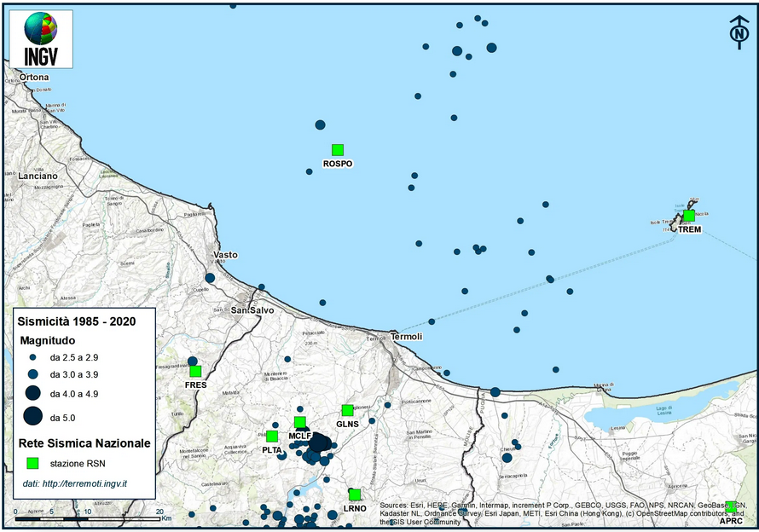Select the TREM station square on the island
This screenshot has width=759, height=532.
[x=688, y=216]
